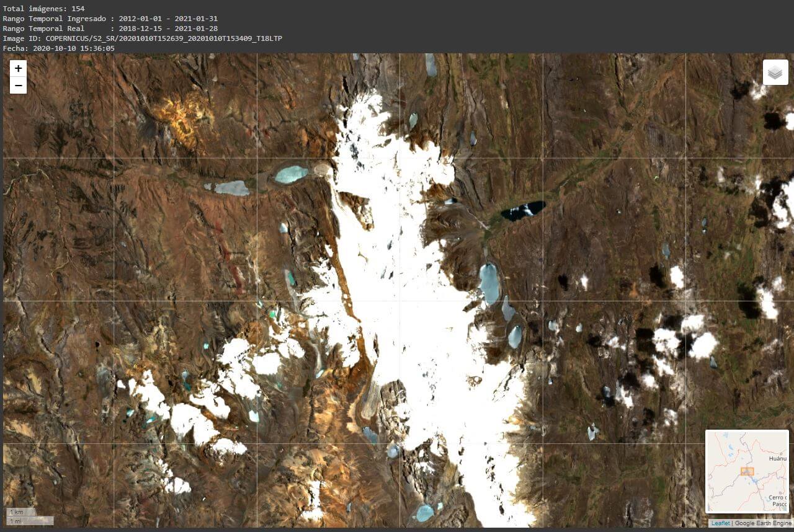Click the orange viewport rectangle in minimap

tap(747, 472)
